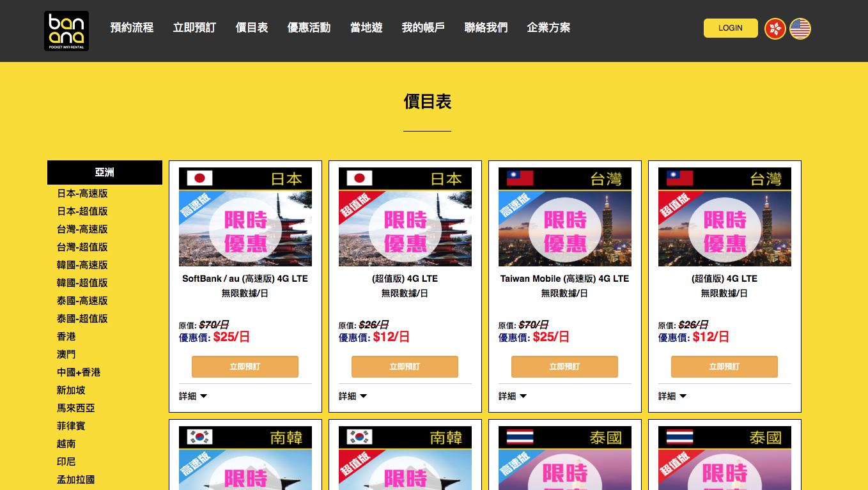Screen dimensions: 868x490
Task: Expand 詳細 on Japan SoftBank 高速版 card
Action: pos(193,396)
